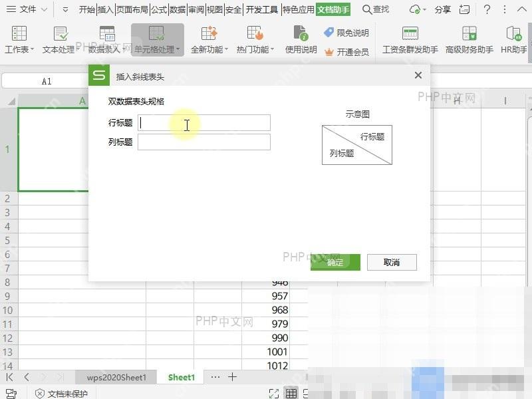
Task: Select the Sheet1 sheet tab
Action: (x=181, y=377)
